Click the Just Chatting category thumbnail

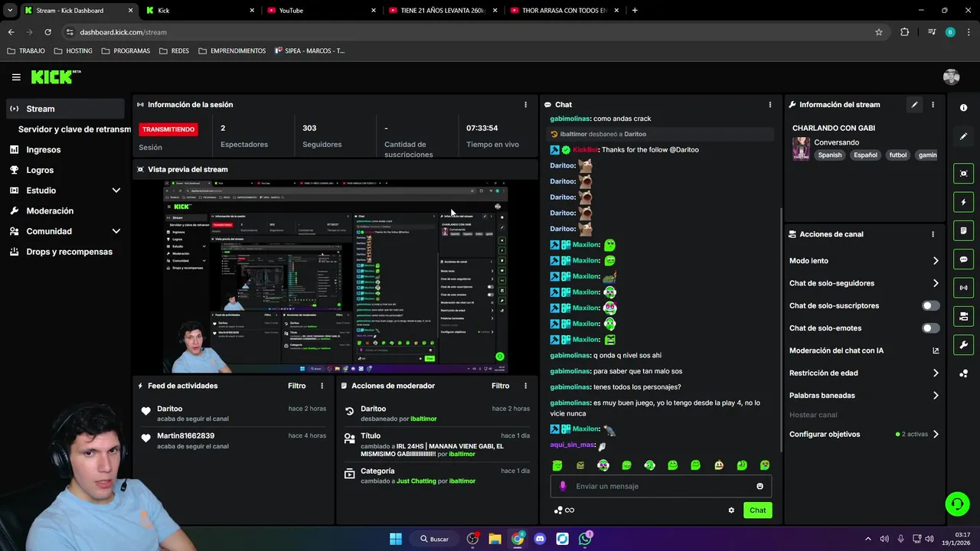[801, 148]
